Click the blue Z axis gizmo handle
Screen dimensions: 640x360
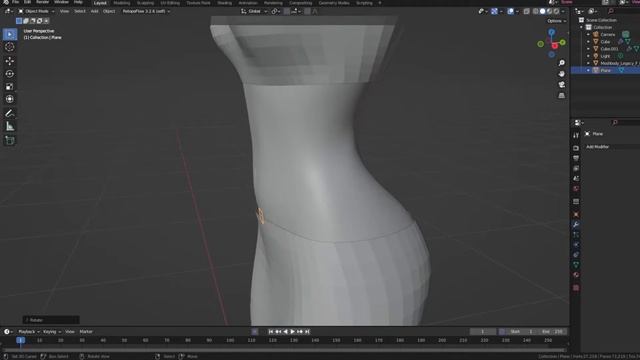[551, 32]
